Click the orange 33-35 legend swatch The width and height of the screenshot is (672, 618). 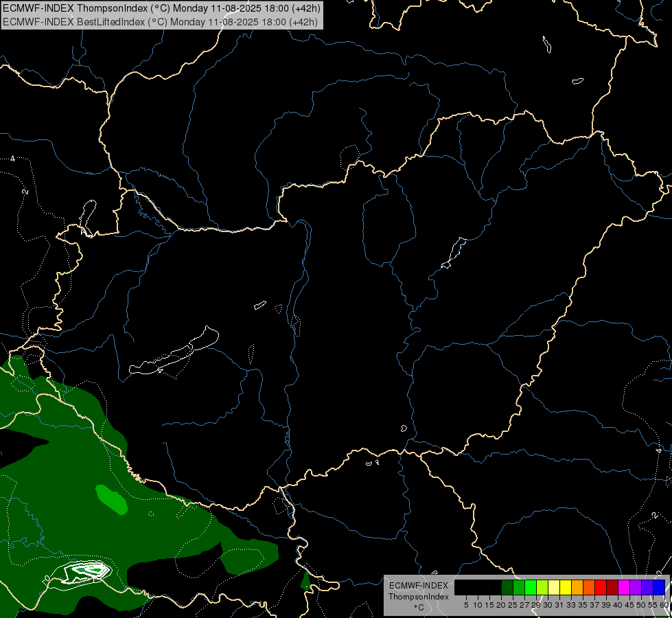point(577,587)
